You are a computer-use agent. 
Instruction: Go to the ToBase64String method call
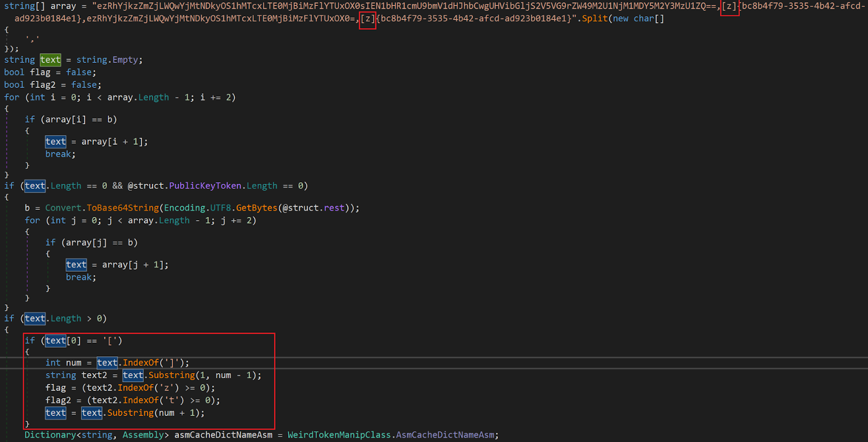pyautogui.click(x=123, y=208)
